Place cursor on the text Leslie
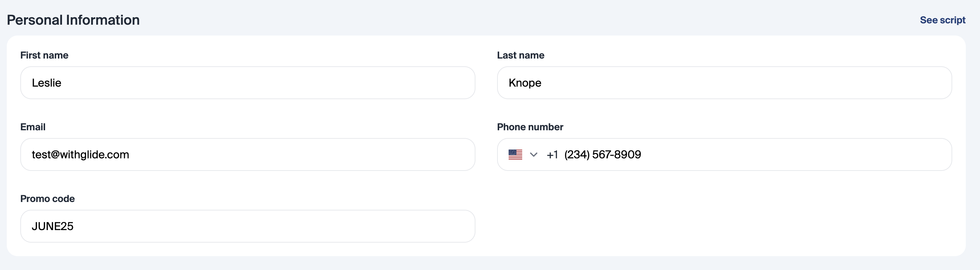 (x=46, y=83)
